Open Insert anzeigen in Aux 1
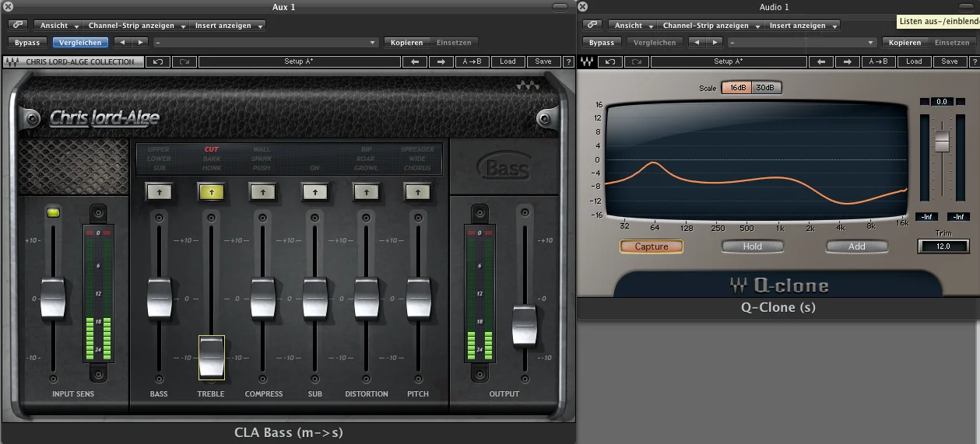The height and width of the screenshot is (444, 980). 228,25
